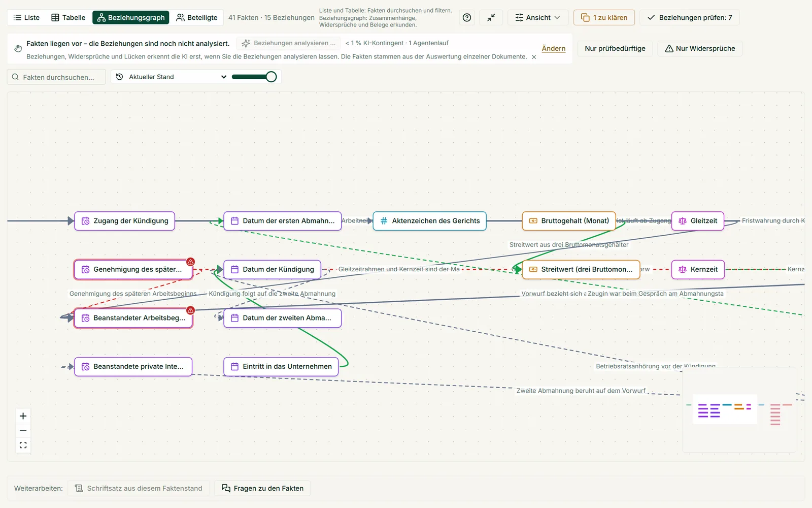This screenshot has width=812, height=508.
Task: Open the Ansicht dropdown
Action: 538,18
